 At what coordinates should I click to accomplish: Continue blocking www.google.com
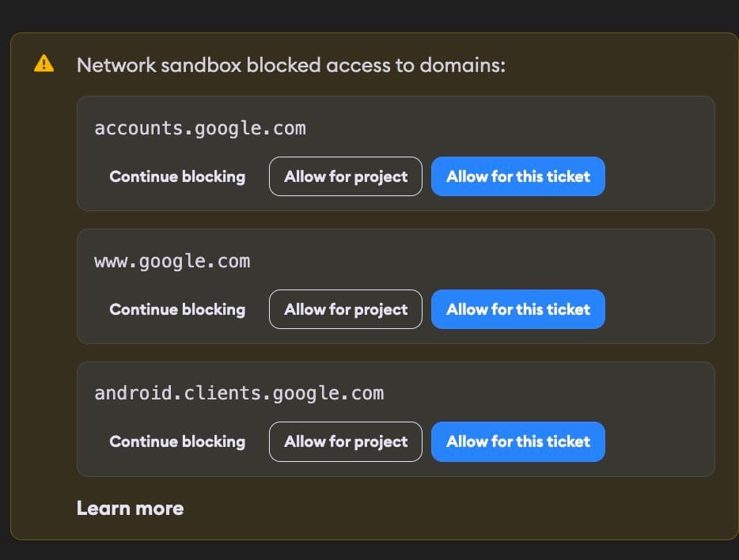177,309
